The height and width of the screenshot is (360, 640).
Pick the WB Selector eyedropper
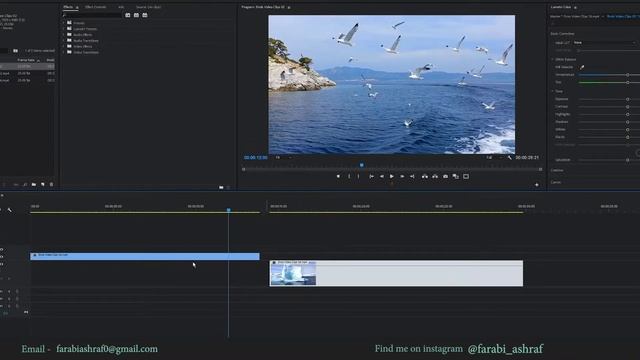[582, 67]
